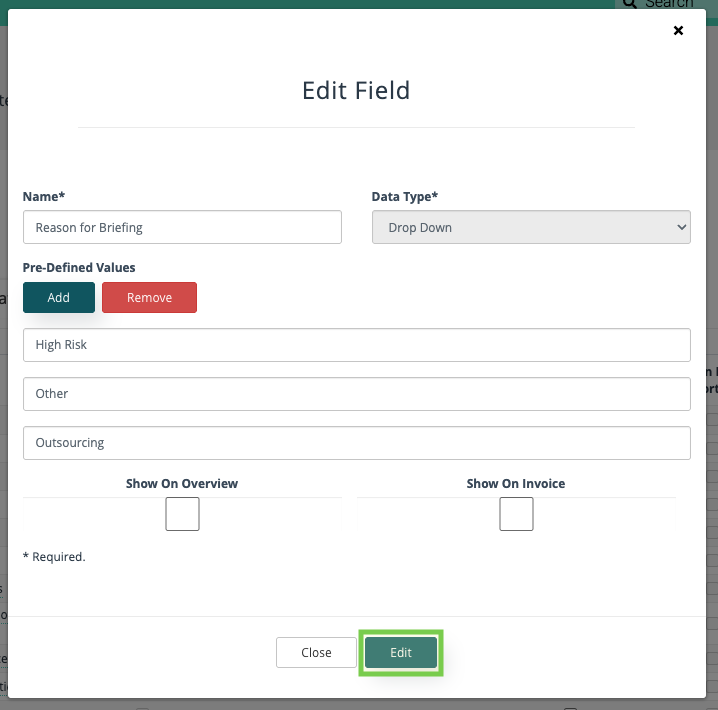Screen dimensions: 718x710
Task: Enable the Show On Overview checkbox
Action: (x=182, y=514)
